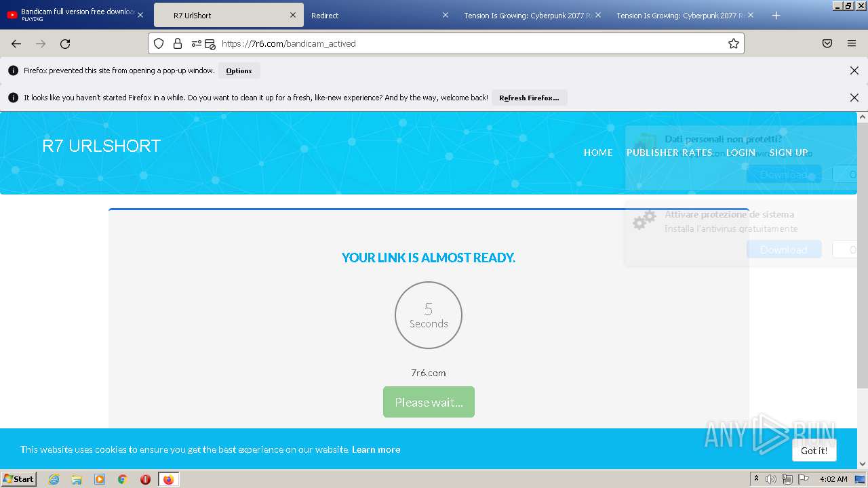The image size is (868, 488).
Task: Go back with the browser back arrow
Action: tap(16, 43)
